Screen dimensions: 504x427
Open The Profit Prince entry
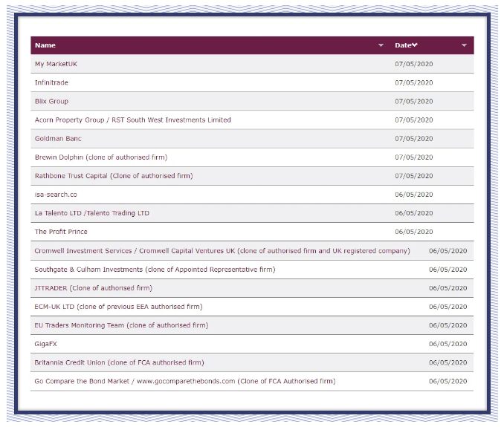61,232
